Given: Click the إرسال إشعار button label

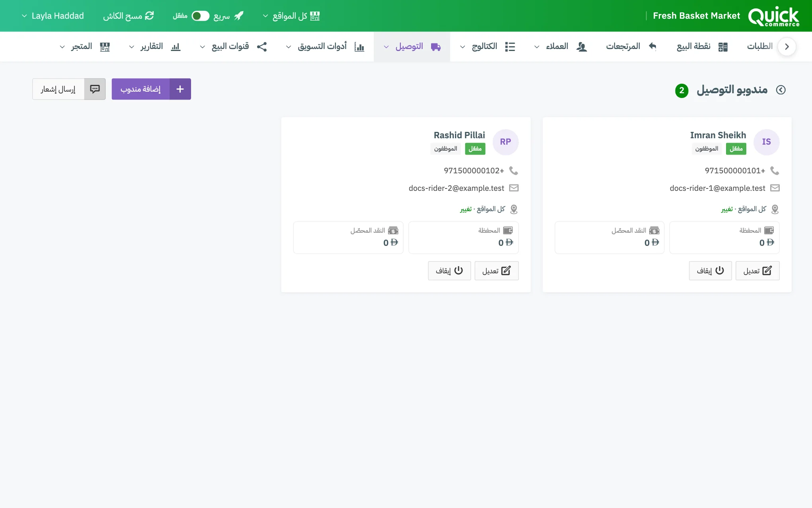Looking at the screenshot, I should 58,89.
